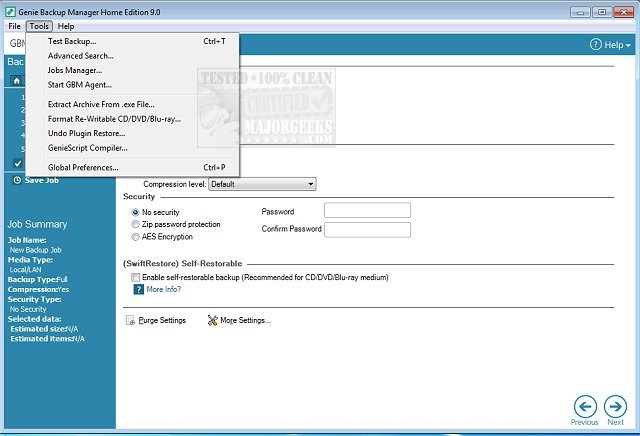Select AES Encryption radio button
The width and height of the screenshot is (640, 436).
[x=135, y=237]
